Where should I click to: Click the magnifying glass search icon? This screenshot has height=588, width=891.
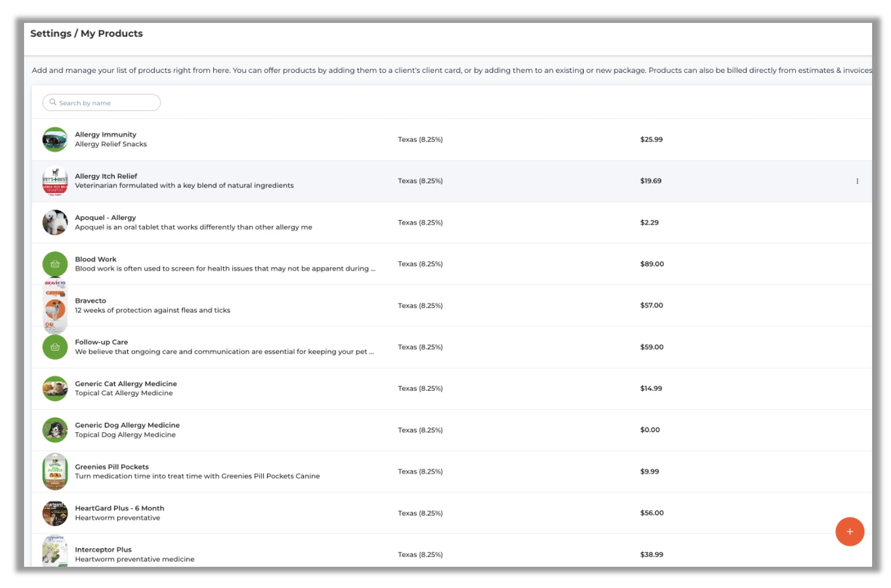[53, 103]
